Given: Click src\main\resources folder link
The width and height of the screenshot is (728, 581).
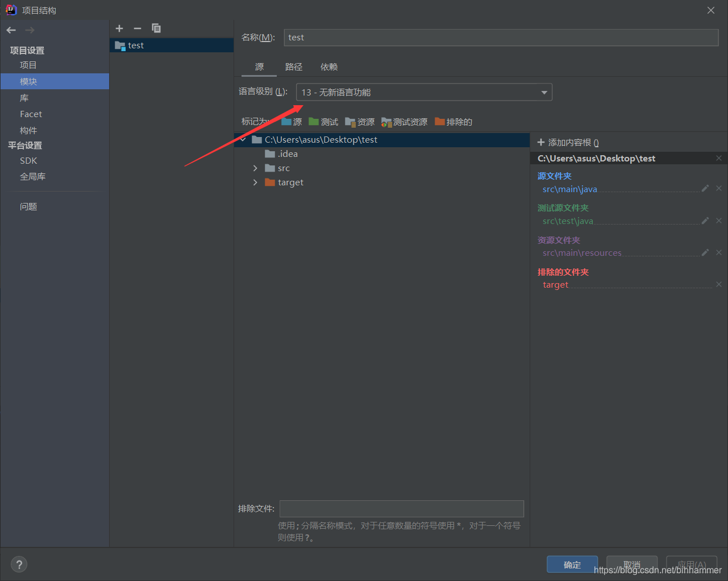Looking at the screenshot, I should pyautogui.click(x=582, y=253).
